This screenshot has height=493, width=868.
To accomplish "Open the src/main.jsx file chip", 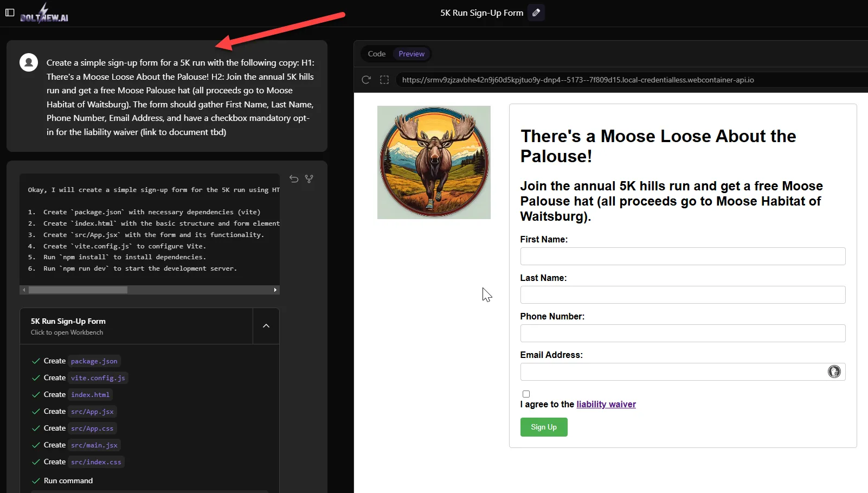I will (x=94, y=445).
